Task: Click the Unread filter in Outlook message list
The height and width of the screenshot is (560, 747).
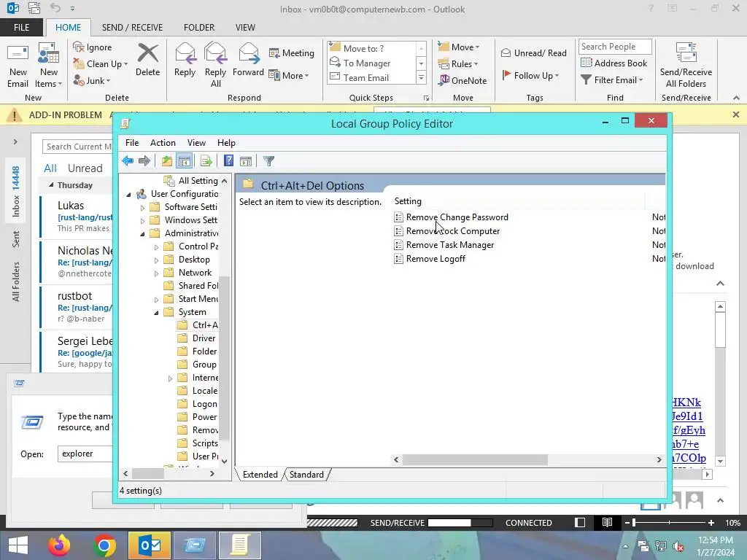Action: [x=85, y=168]
